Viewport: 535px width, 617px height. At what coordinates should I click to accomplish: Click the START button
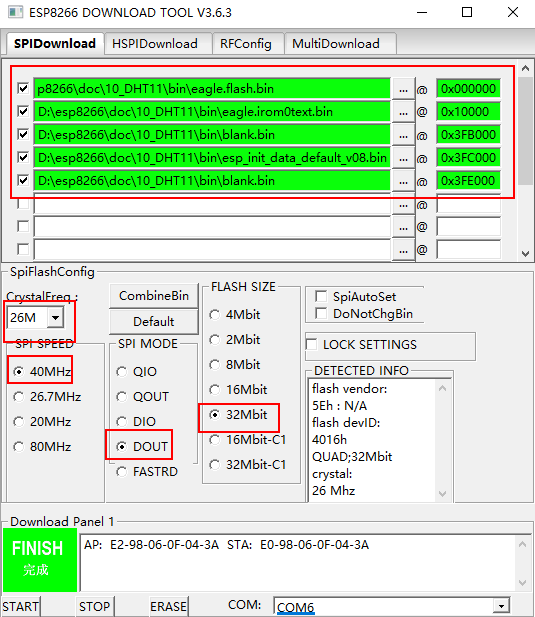coord(20,606)
